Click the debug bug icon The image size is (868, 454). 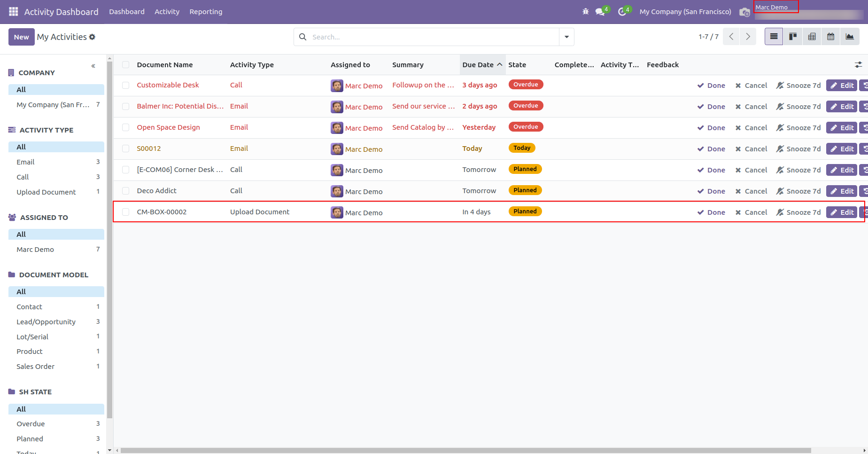(x=585, y=12)
